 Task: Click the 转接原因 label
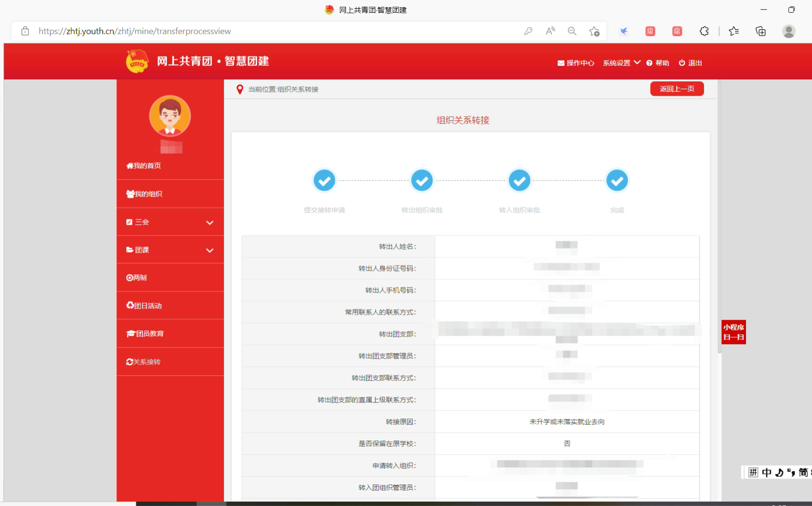(x=401, y=422)
